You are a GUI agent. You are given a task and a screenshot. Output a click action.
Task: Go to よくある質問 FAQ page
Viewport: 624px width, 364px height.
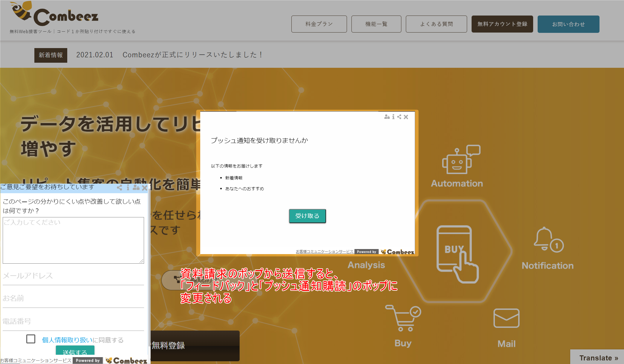tap(436, 24)
